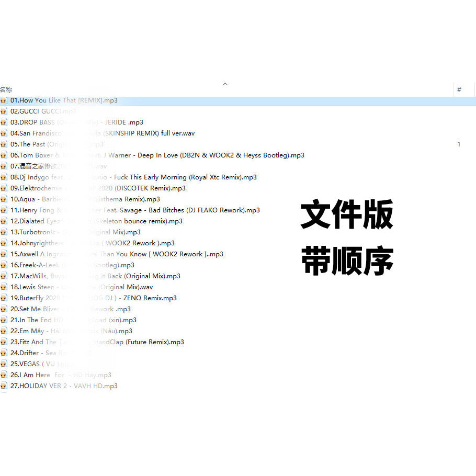The width and height of the screenshot is (476, 476).
Task: Click audio file icon of 21.In The End
Action: 4,320
